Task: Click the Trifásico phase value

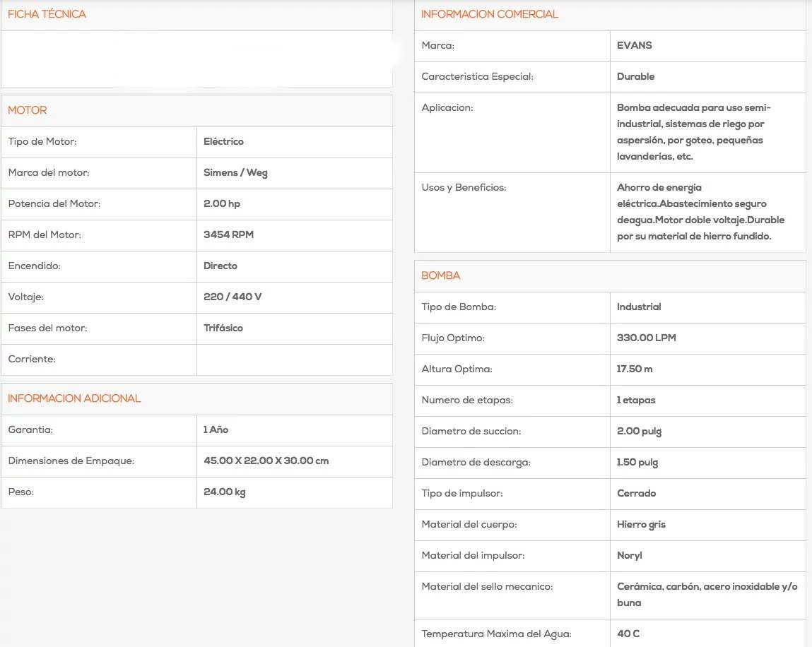Action: [x=223, y=328]
